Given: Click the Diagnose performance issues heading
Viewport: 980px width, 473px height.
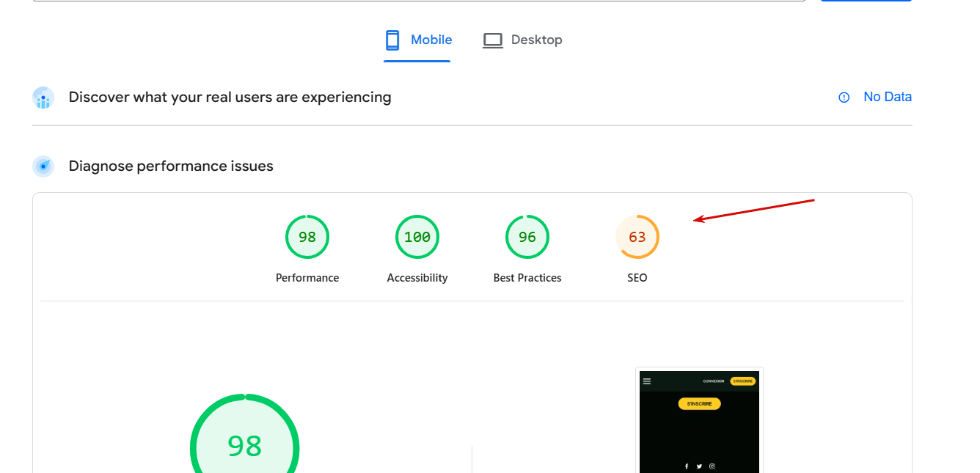Looking at the screenshot, I should tap(171, 166).
